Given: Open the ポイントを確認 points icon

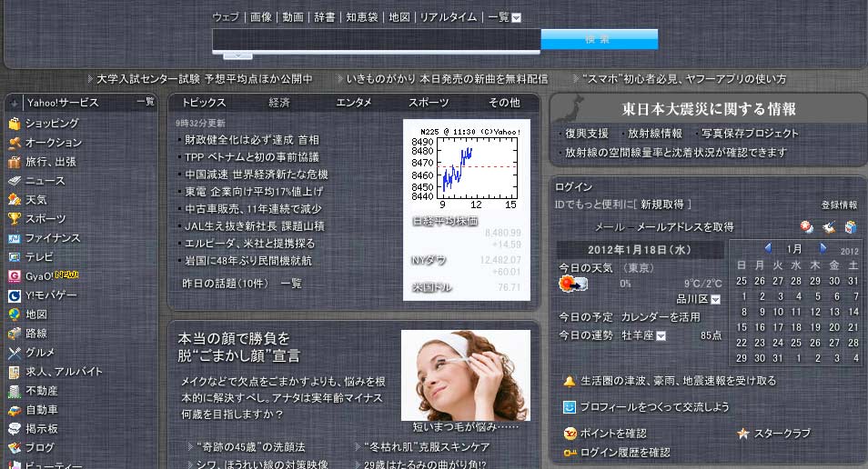Looking at the screenshot, I should coord(570,434).
